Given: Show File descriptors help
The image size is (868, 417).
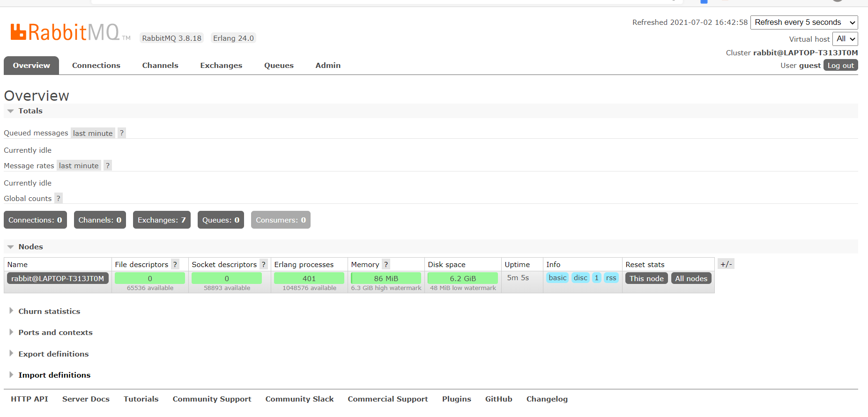Looking at the screenshot, I should [175, 264].
